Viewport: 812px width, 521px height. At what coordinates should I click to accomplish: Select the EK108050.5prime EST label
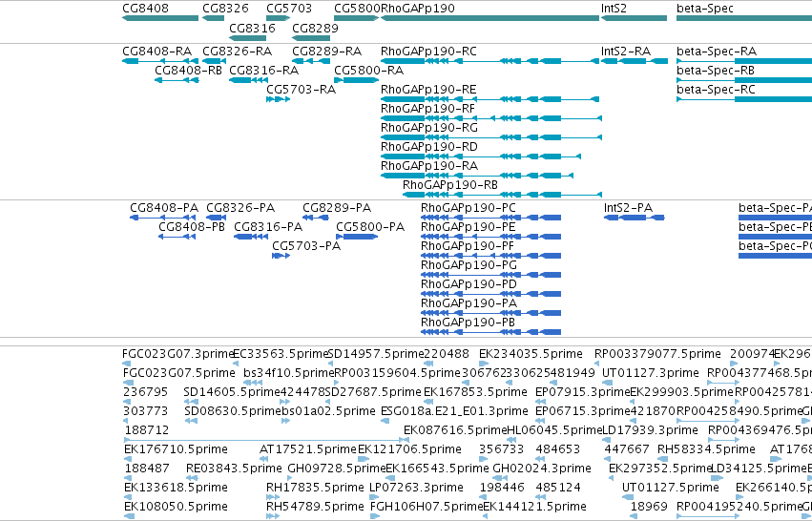point(177,508)
